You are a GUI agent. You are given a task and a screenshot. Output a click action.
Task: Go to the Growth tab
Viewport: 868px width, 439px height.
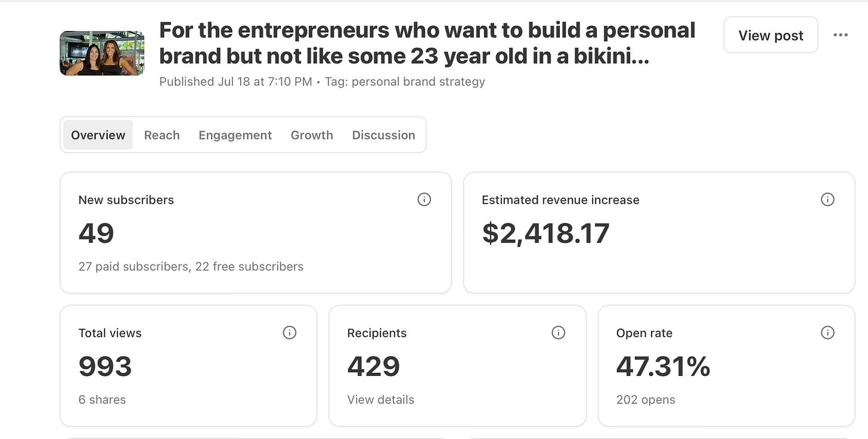(x=312, y=135)
